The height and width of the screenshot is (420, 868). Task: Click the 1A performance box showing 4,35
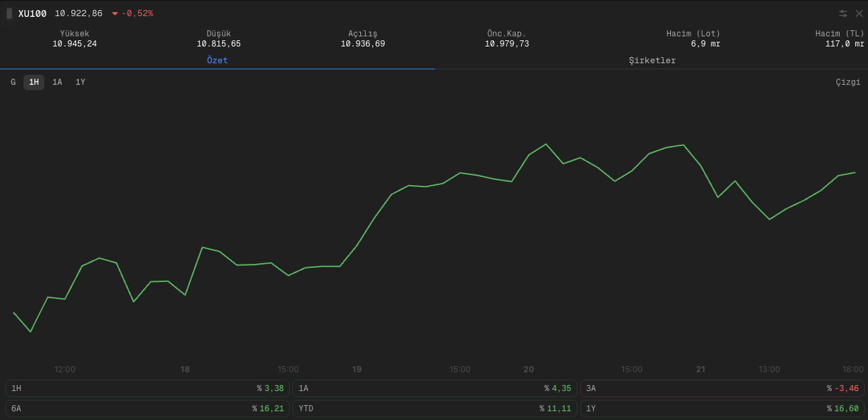tap(434, 388)
